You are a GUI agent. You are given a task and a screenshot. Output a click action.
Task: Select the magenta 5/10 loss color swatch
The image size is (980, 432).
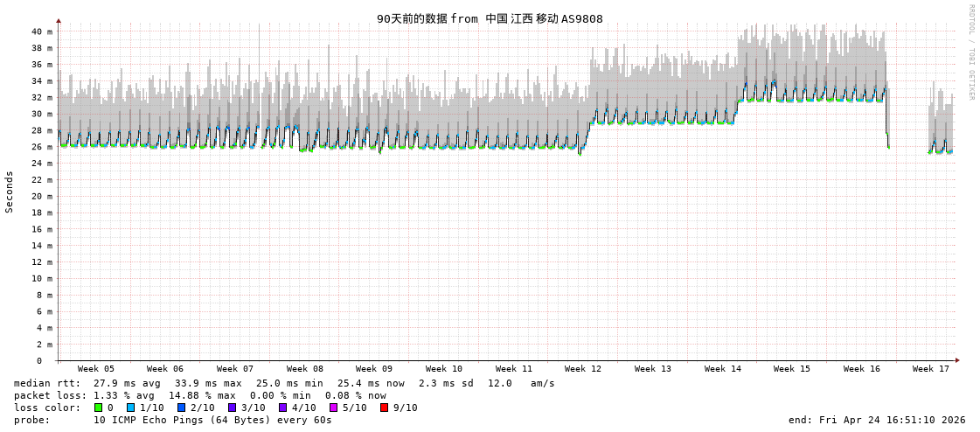[333, 408]
